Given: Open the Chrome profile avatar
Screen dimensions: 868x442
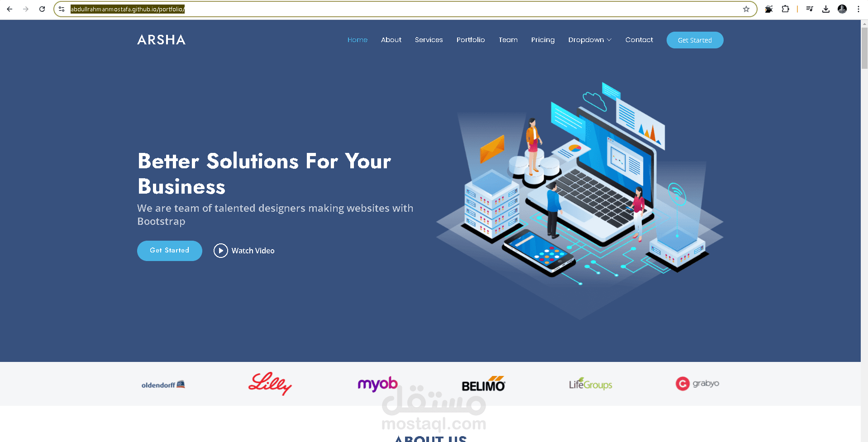Looking at the screenshot, I should pyautogui.click(x=842, y=9).
